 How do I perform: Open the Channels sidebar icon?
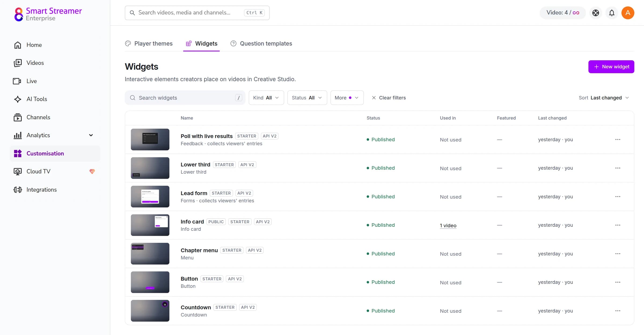[18, 117]
